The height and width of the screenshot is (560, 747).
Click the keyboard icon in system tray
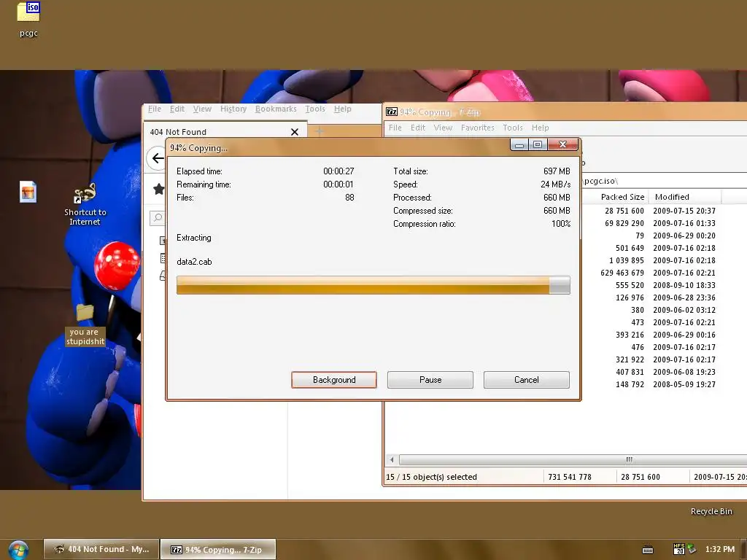tap(648, 550)
